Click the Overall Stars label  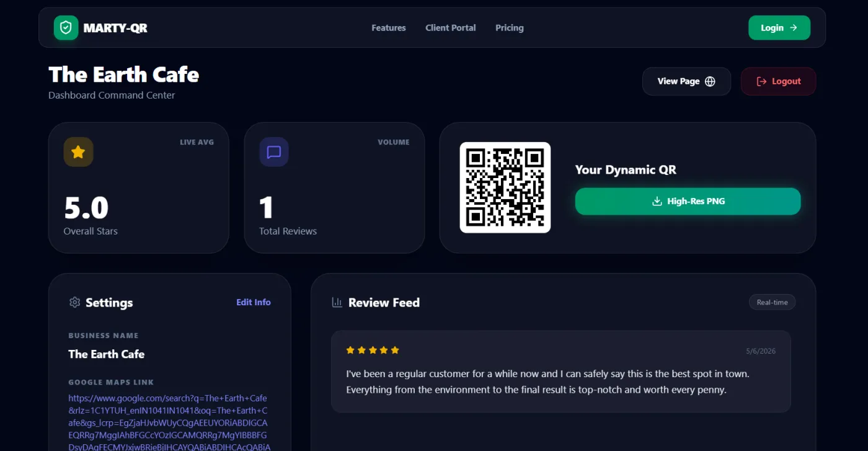tap(91, 231)
